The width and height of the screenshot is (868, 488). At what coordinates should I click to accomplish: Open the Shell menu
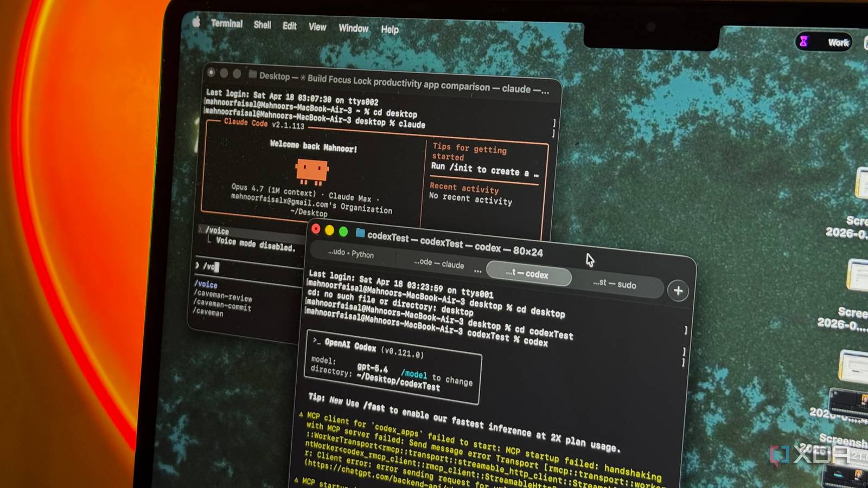point(263,25)
